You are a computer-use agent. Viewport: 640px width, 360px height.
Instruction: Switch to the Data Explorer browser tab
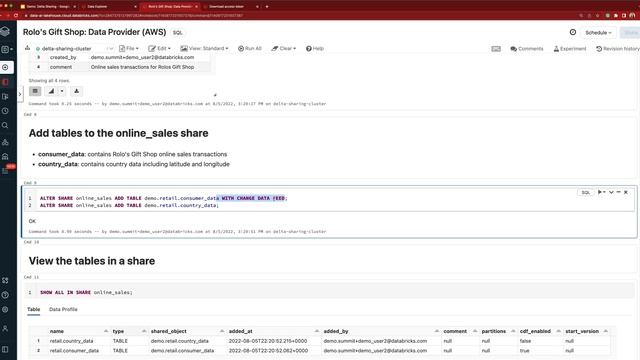coord(108,7)
